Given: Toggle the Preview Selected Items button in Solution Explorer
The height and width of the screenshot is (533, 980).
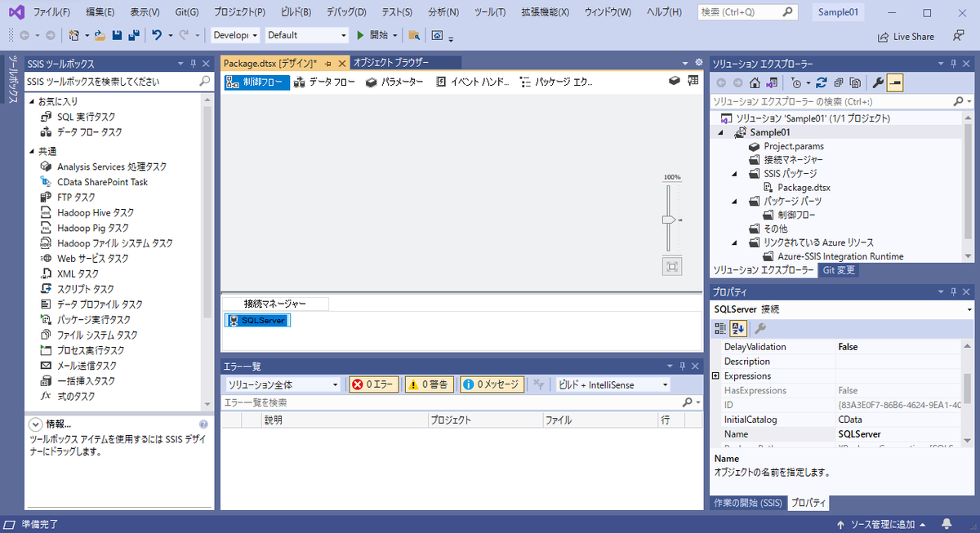Looking at the screenshot, I should click(895, 82).
